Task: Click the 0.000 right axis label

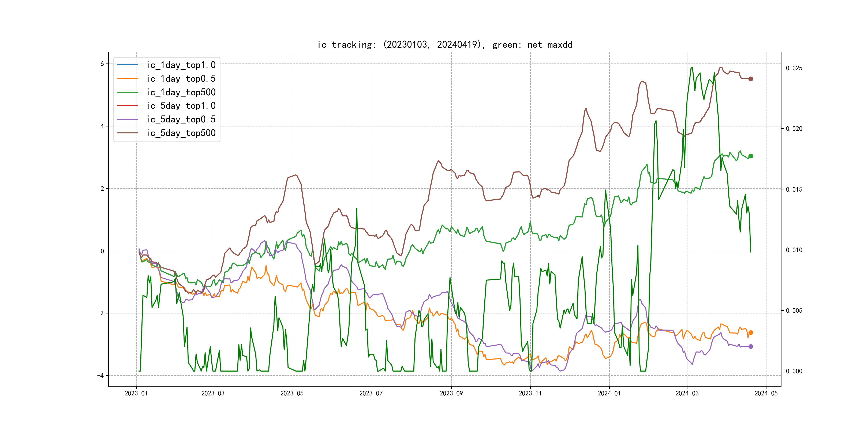Action: click(794, 371)
